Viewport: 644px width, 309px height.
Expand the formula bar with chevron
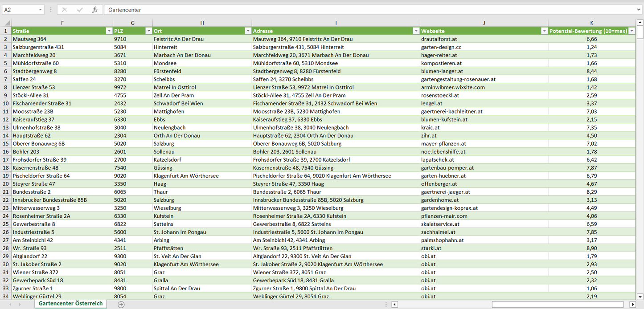coord(639,10)
